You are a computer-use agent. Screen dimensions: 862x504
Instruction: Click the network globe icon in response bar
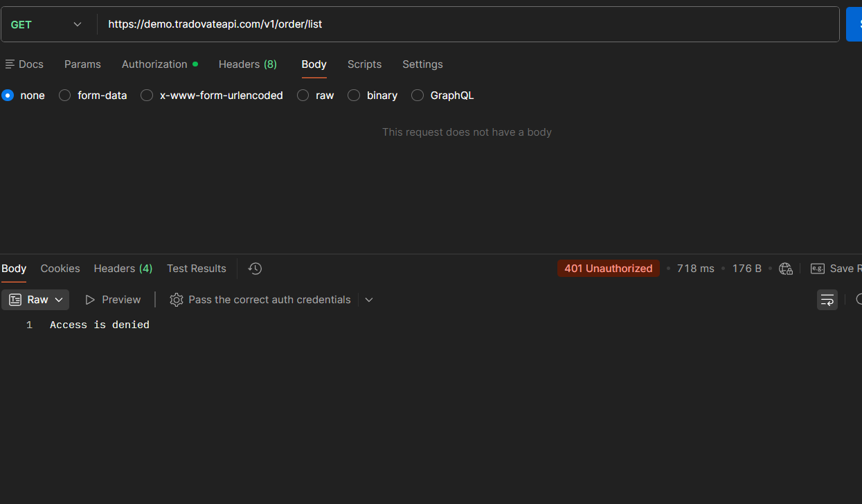[x=785, y=269]
